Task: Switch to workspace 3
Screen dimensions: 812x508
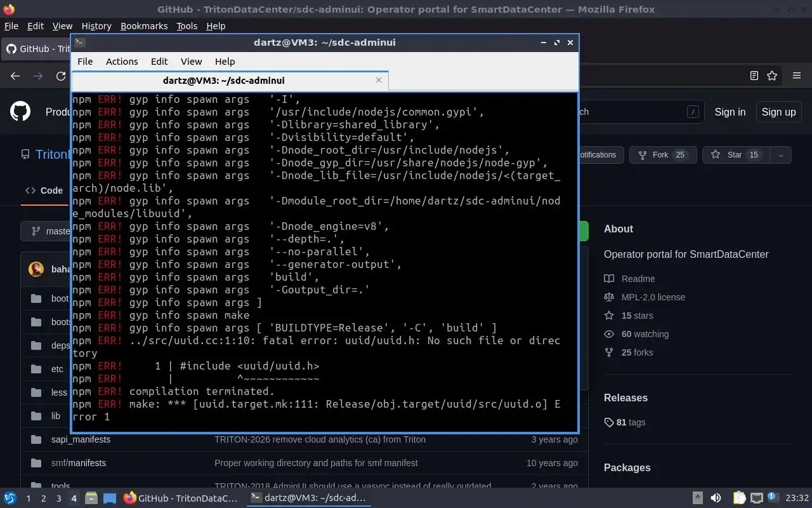Action: pyautogui.click(x=58, y=498)
